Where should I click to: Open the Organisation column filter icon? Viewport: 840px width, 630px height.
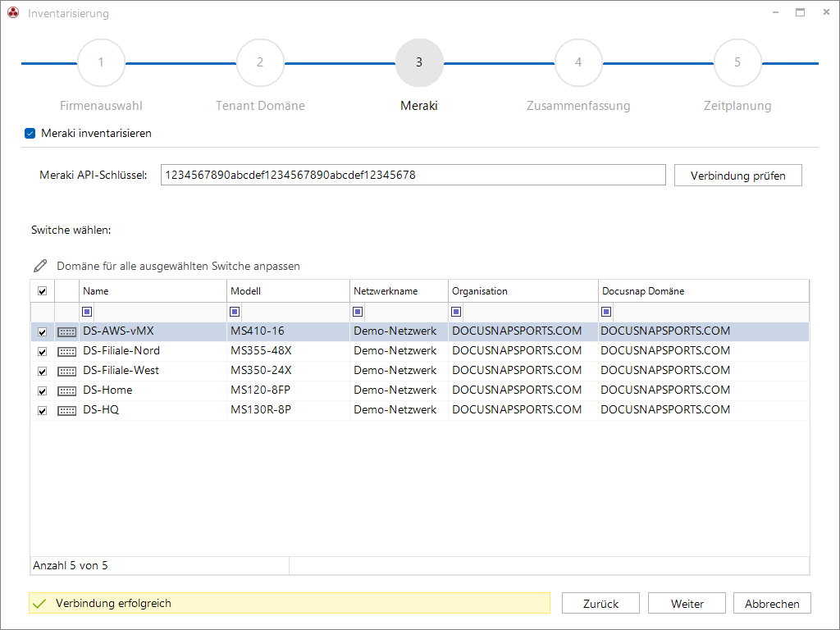[456, 312]
